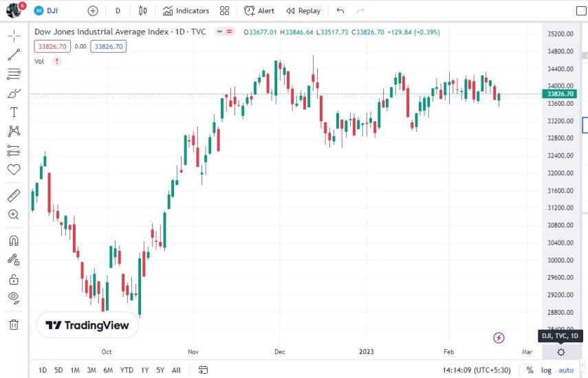Viewport: 588px width, 378px height.
Task: Click the undo arrow
Action: click(x=340, y=11)
